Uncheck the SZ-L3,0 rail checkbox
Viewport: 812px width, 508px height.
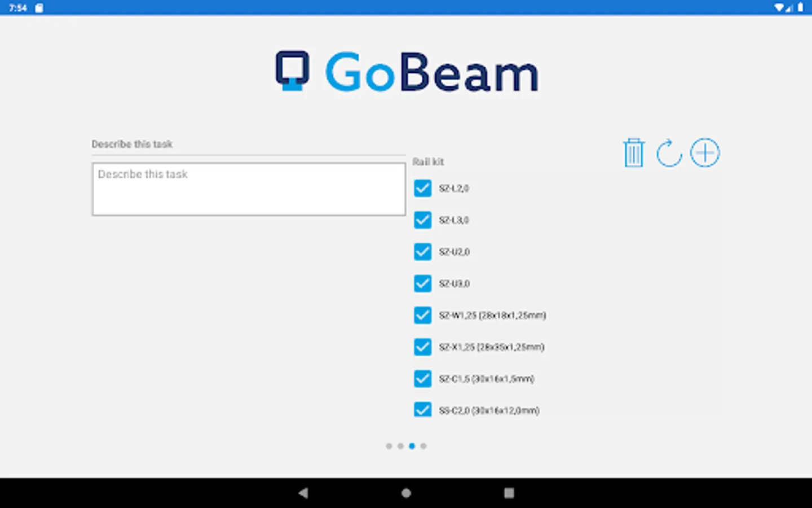pos(422,220)
